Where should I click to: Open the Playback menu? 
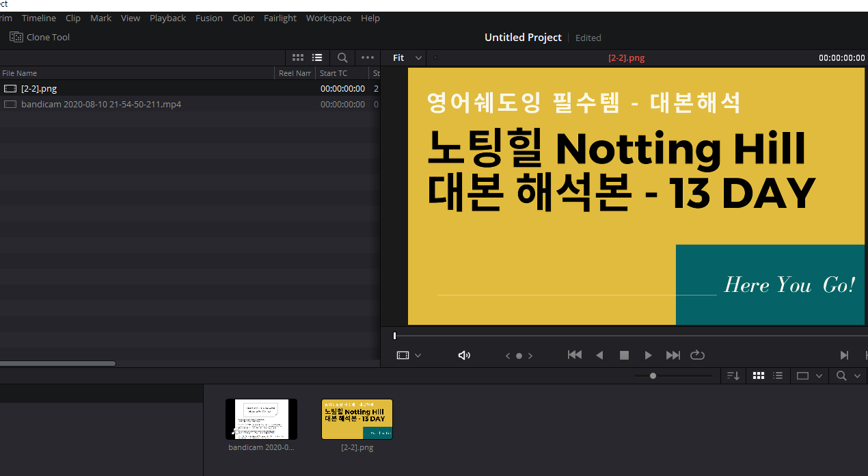(x=167, y=18)
